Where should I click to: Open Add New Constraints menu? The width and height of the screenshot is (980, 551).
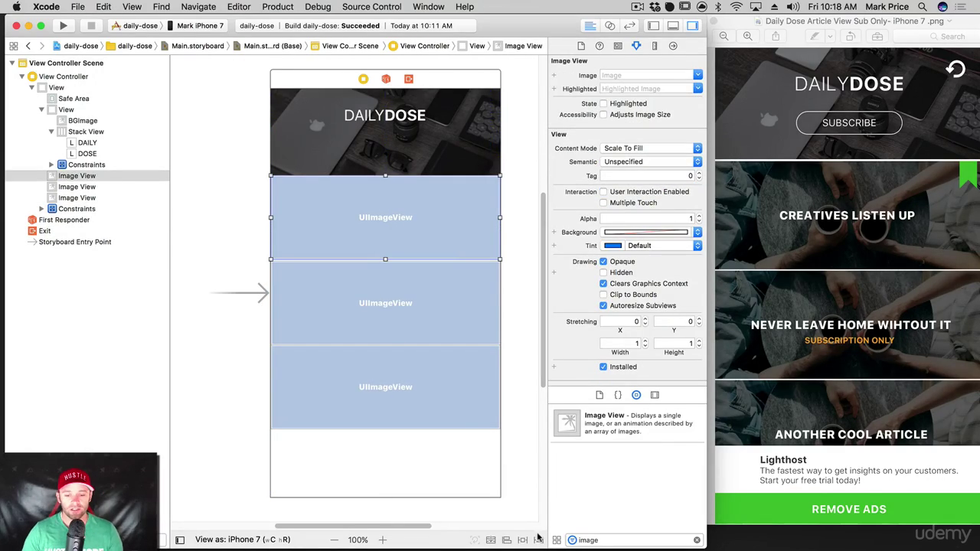pos(523,540)
